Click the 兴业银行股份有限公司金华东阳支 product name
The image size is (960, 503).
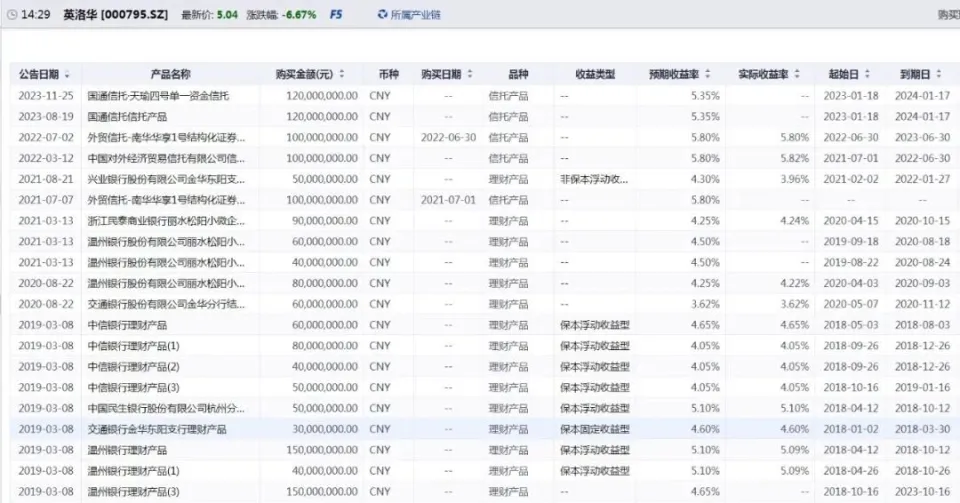[166, 179]
